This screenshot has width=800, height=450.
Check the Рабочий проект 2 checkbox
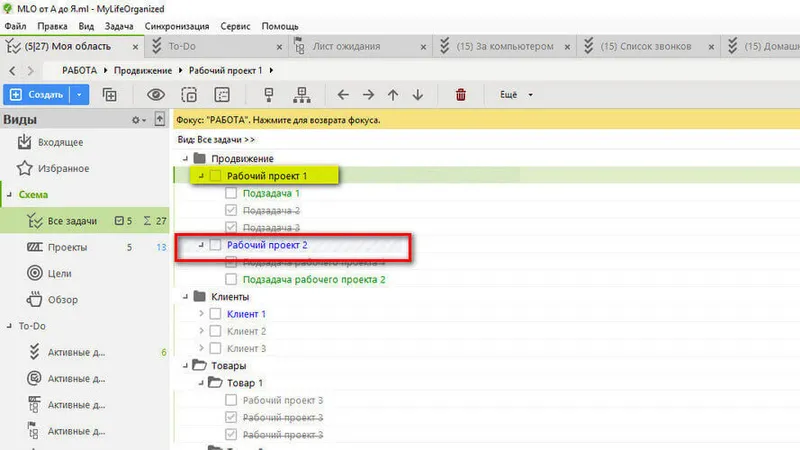coord(216,245)
